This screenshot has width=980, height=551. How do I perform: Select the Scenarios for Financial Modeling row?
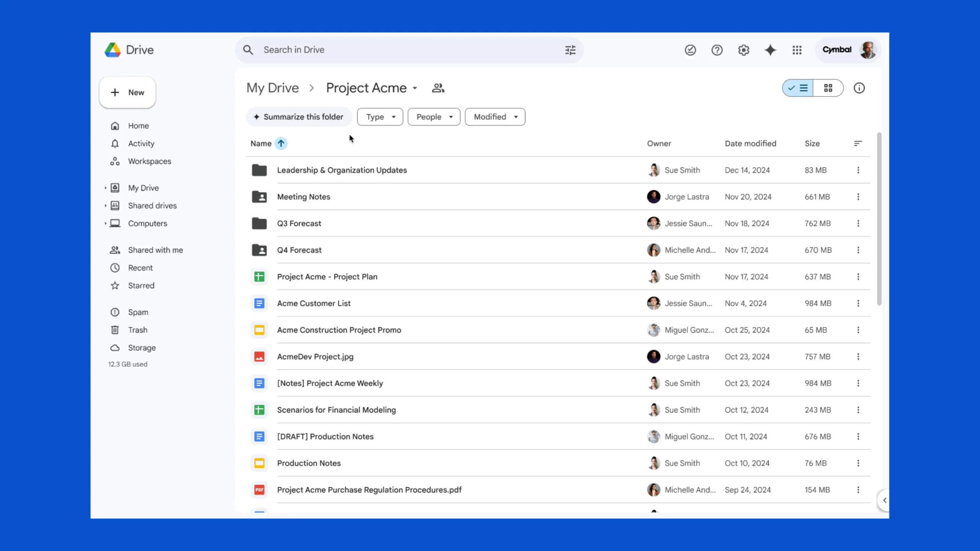pos(558,410)
